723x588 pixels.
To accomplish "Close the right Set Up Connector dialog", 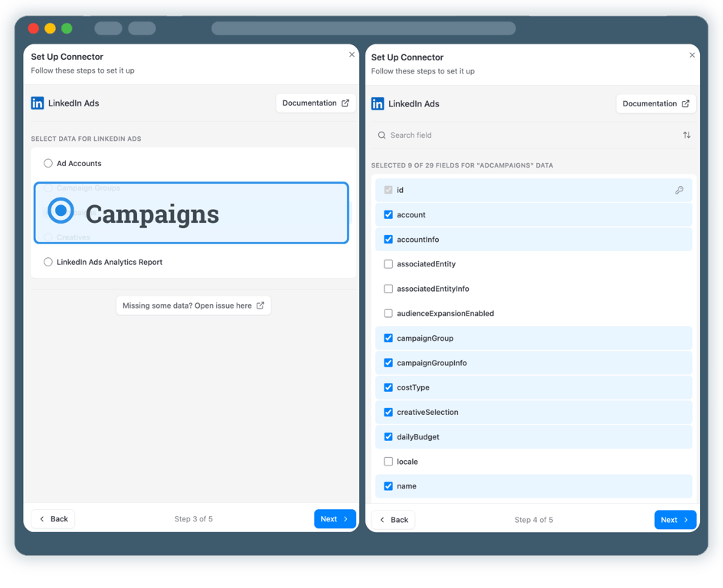I will (x=692, y=55).
